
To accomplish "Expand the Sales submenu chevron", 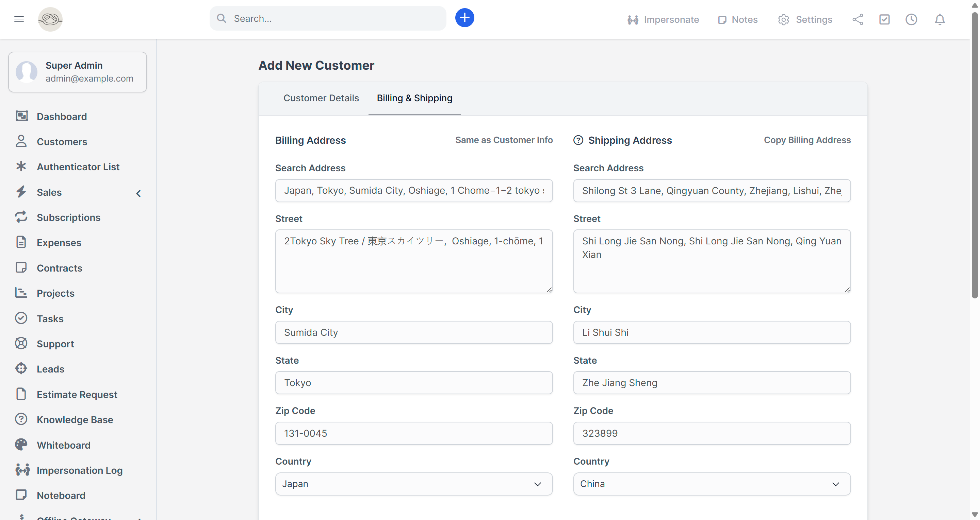I will (x=138, y=193).
